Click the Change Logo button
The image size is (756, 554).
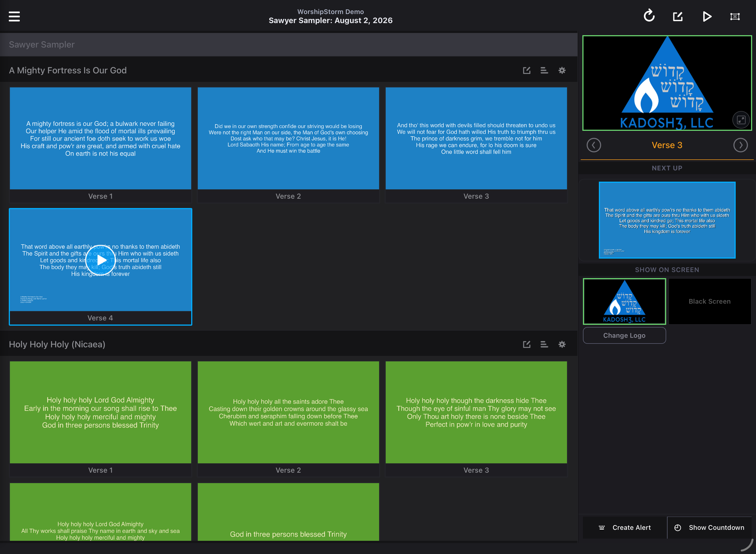click(624, 335)
